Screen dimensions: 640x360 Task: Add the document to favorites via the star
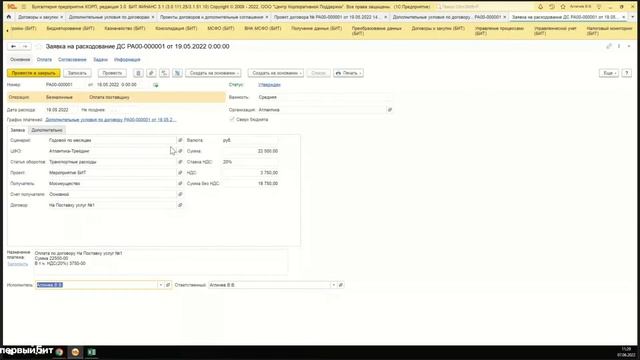pos(38,47)
